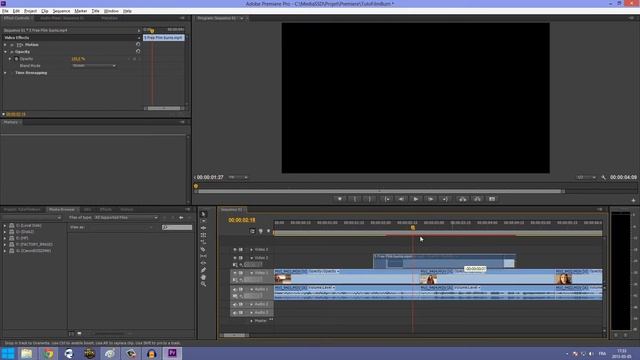640x360 pixels.
Task: Select the Slip tool
Action: point(203,256)
